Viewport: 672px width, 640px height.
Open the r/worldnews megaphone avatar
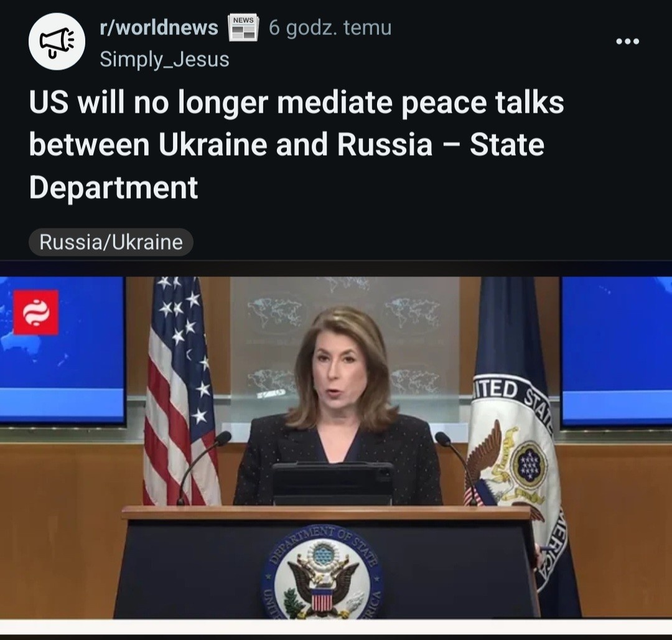[57, 42]
